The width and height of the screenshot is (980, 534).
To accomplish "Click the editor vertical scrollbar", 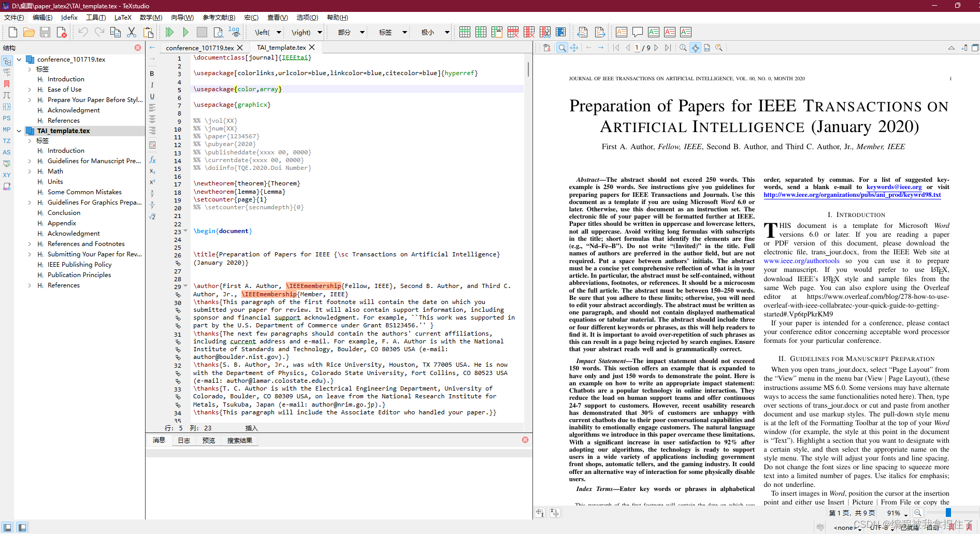I will coord(528,69).
